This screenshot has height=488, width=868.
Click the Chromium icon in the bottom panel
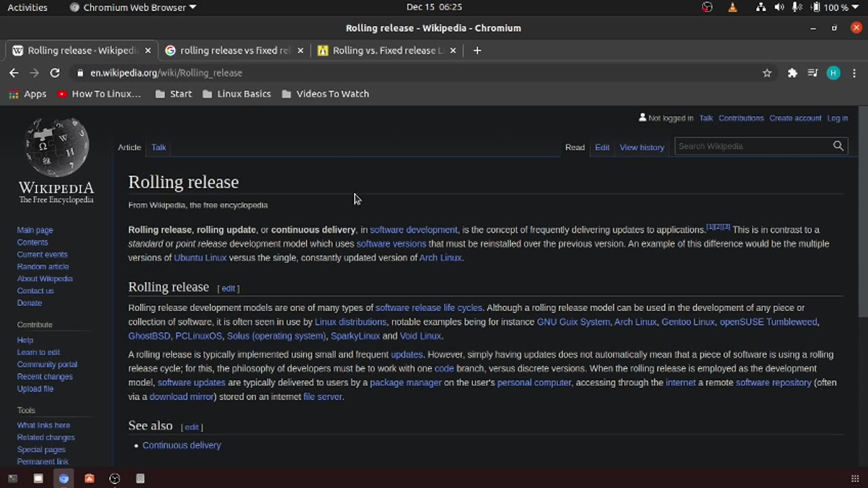(64, 479)
